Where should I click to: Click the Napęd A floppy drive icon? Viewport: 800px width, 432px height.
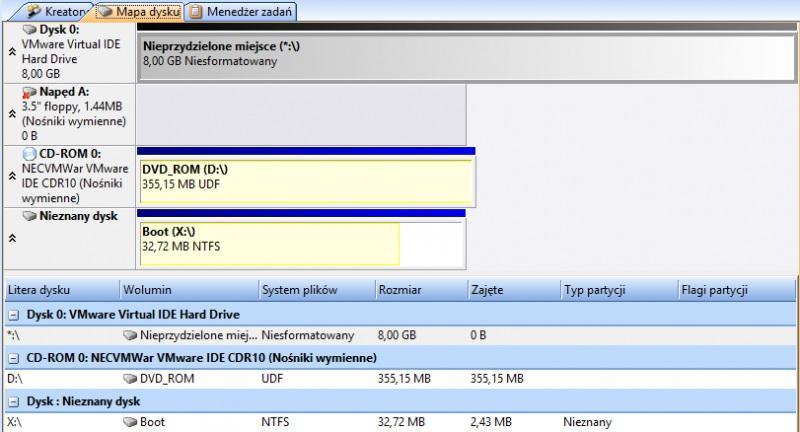30,92
